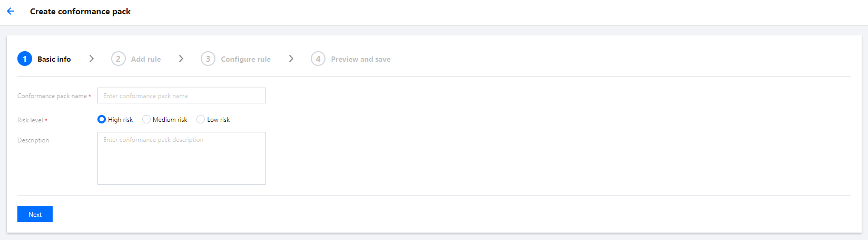Select the Low risk radio button
Viewport: 868px width, 240px height.
point(201,119)
